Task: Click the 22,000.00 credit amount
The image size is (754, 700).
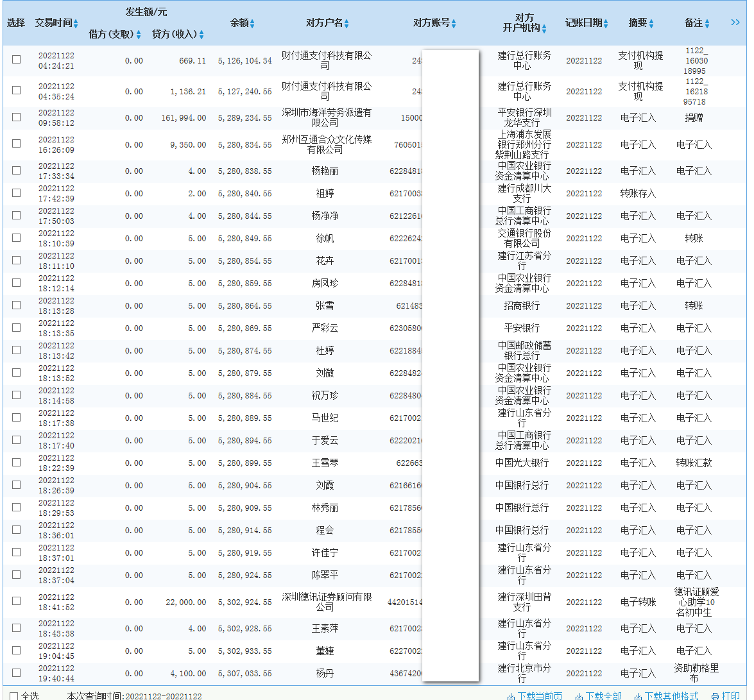Action: (185, 602)
